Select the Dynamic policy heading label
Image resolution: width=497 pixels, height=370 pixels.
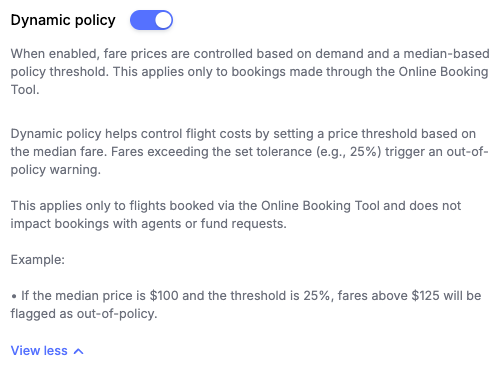63,20
